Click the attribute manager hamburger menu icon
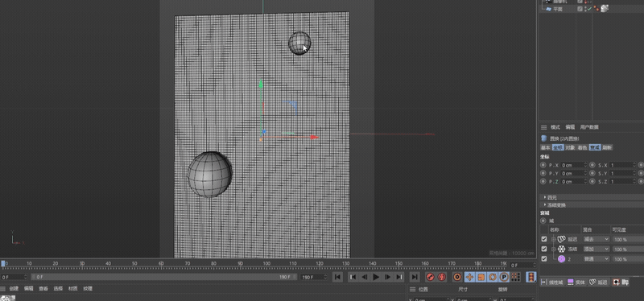Screen dimensions: 644x301 tap(543, 127)
